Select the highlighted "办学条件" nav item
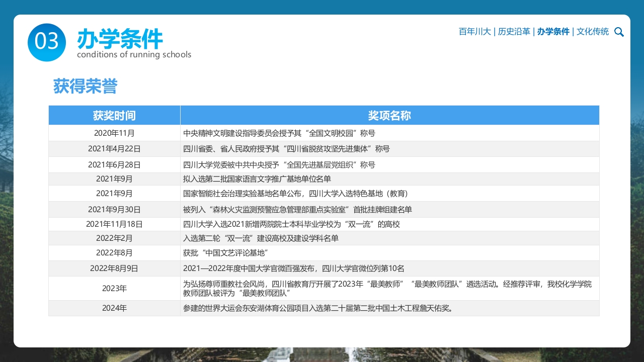Image resolution: width=644 pixels, height=362 pixels. pyautogui.click(x=553, y=31)
